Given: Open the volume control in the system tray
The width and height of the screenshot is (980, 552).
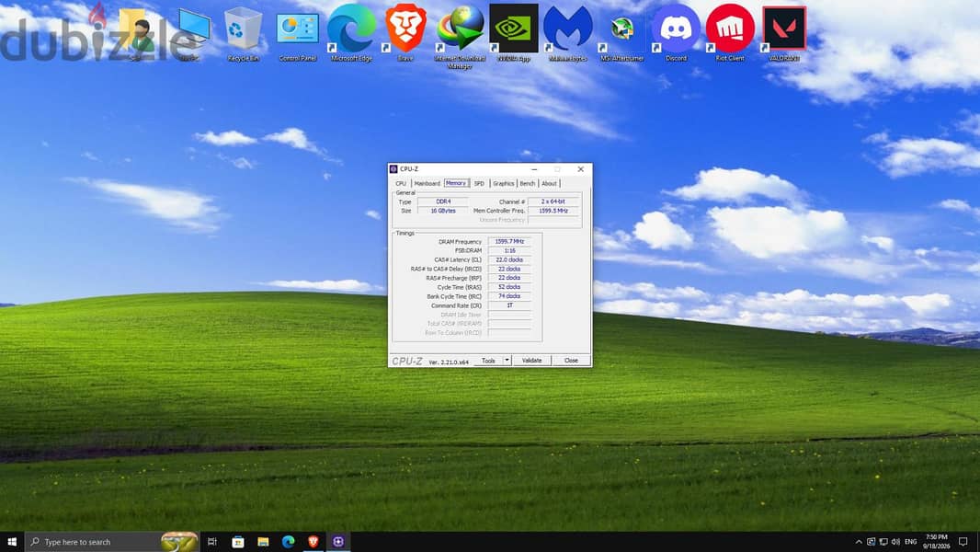Looking at the screenshot, I should (895, 541).
